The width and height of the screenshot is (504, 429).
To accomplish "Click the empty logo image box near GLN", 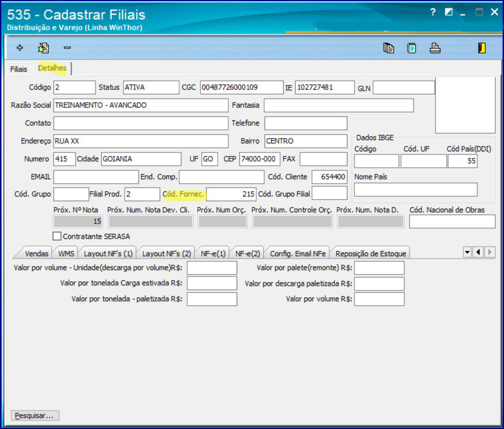I will (465, 105).
